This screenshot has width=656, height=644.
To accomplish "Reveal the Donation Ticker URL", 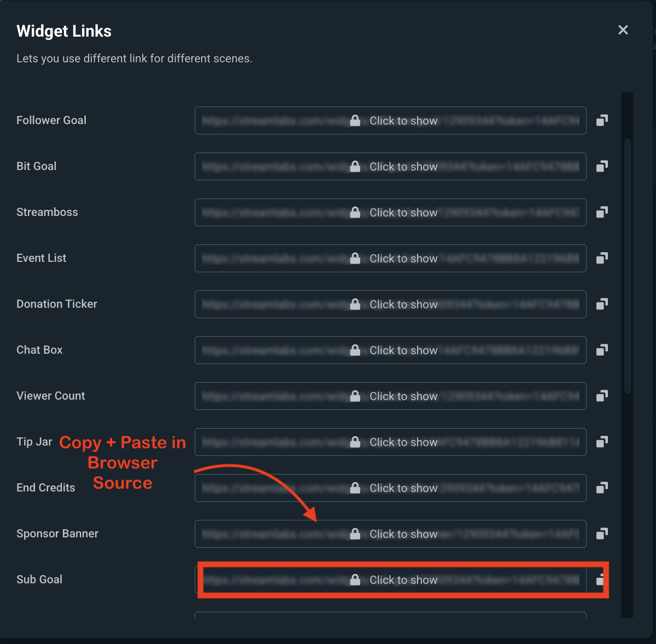I will click(403, 304).
